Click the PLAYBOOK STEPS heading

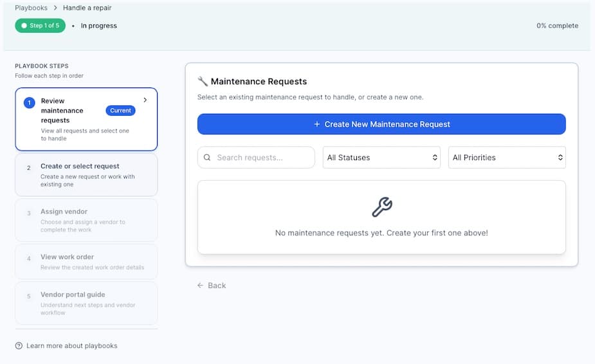42,66
